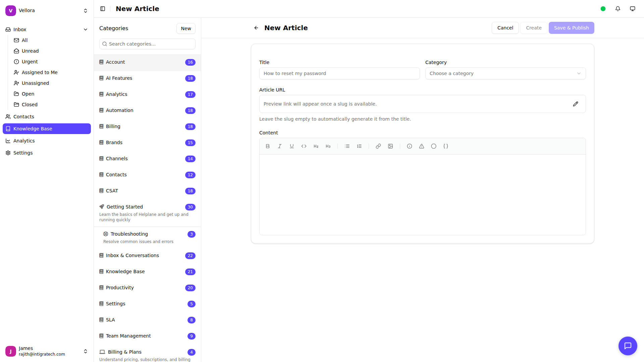The width and height of the screenshot is (644, 362).
Task: Toggle underline formatting in editor toolbar
Action: point(292,146)
